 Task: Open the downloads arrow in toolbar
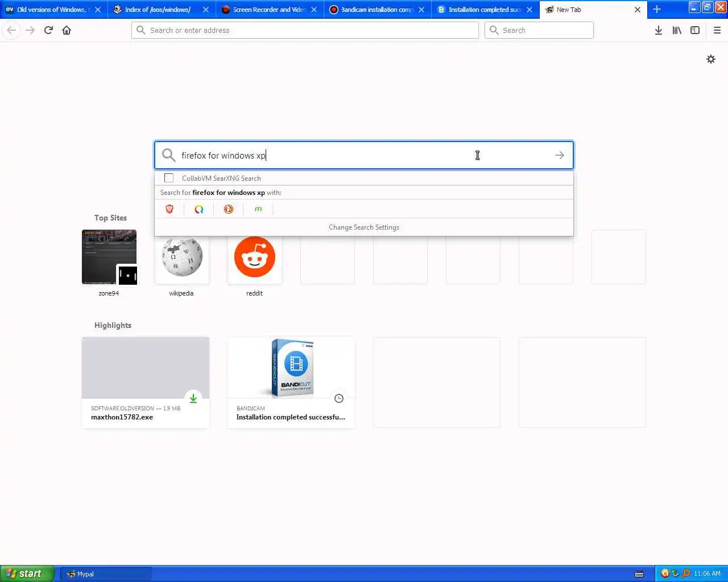click(x=659, y=30)
